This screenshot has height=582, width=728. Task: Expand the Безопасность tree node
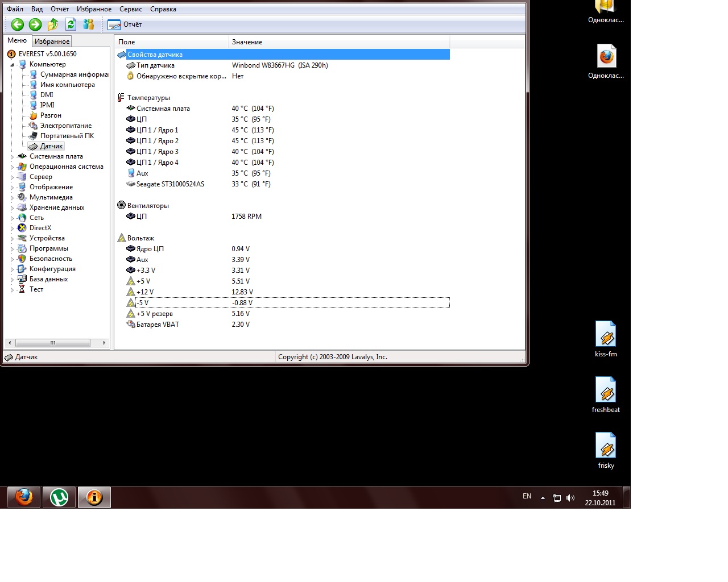(x=12, y=259)
